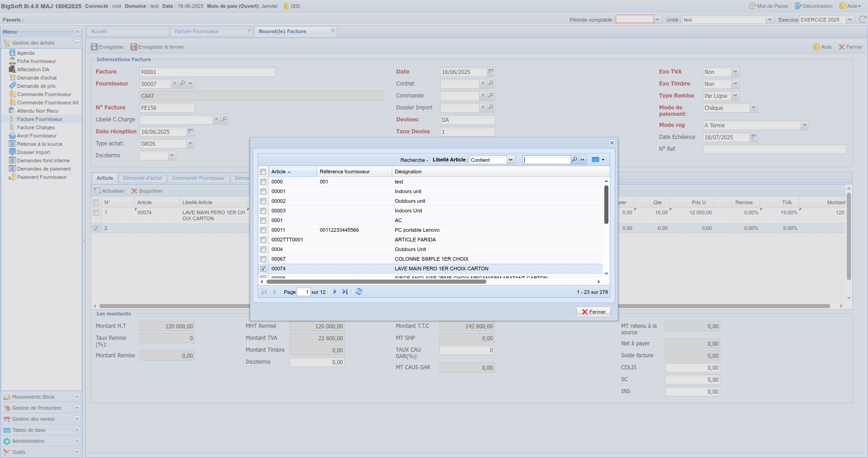Click the Enregistrer save icon

pos(94,47)
